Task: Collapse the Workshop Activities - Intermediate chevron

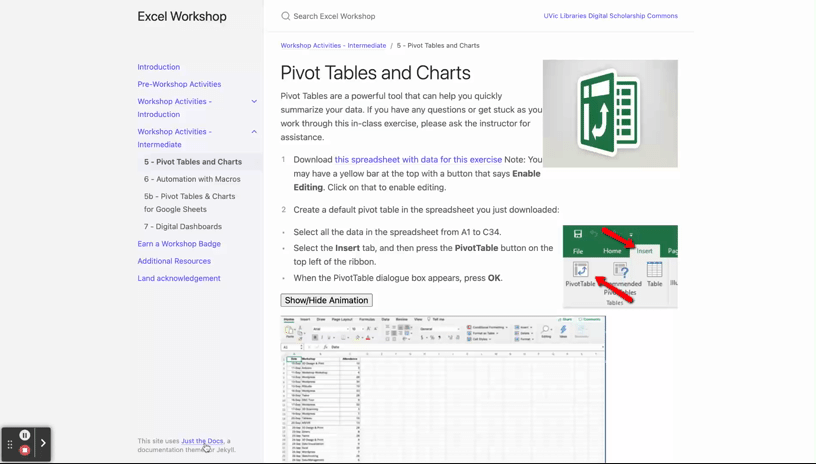Action: click(254, 132)
